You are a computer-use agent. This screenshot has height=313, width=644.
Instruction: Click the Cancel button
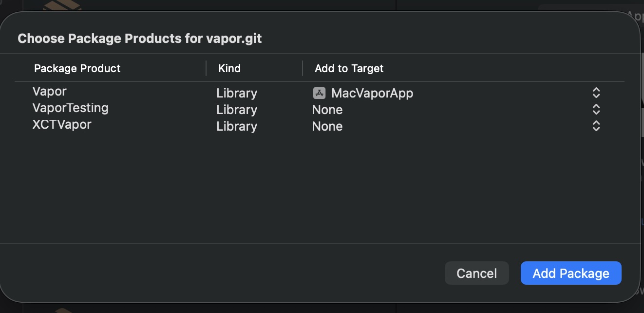pos(477,273)
